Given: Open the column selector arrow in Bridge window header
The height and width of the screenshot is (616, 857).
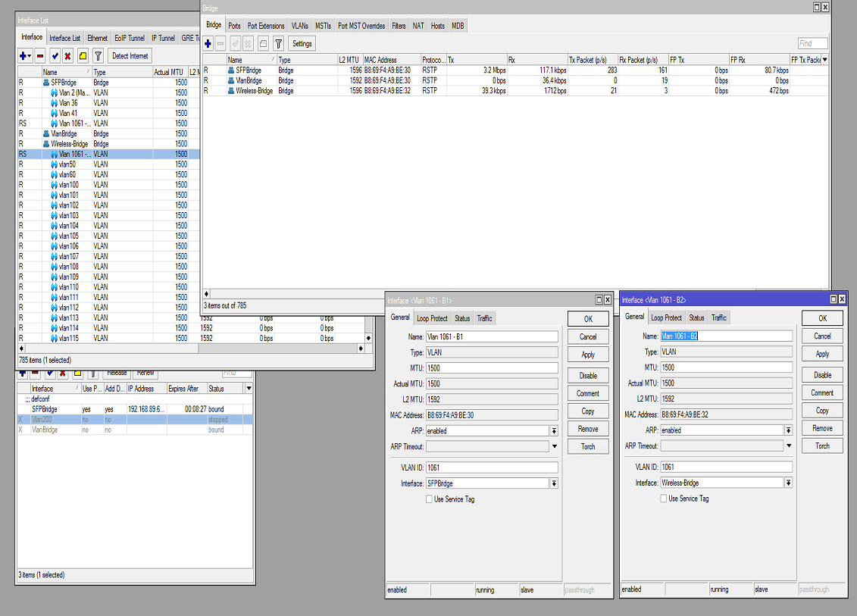Looking at the screenshot, I should click(x=824, y=60).
